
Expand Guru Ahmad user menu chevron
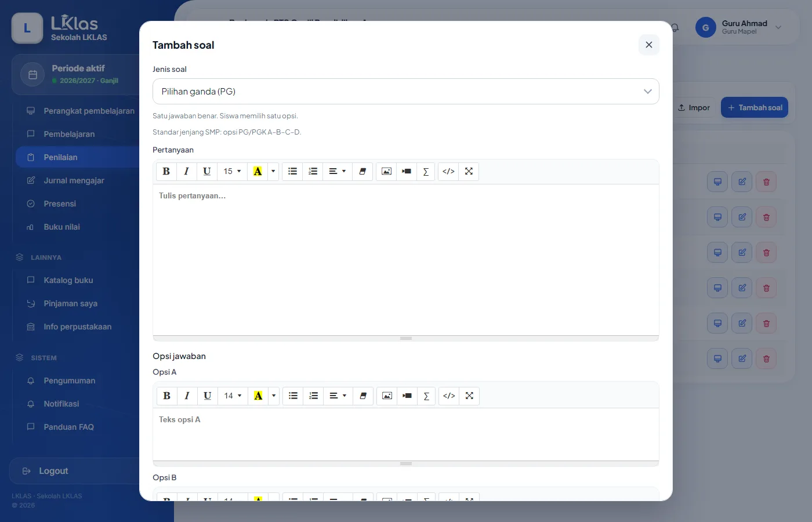click(x=778, y=27)
